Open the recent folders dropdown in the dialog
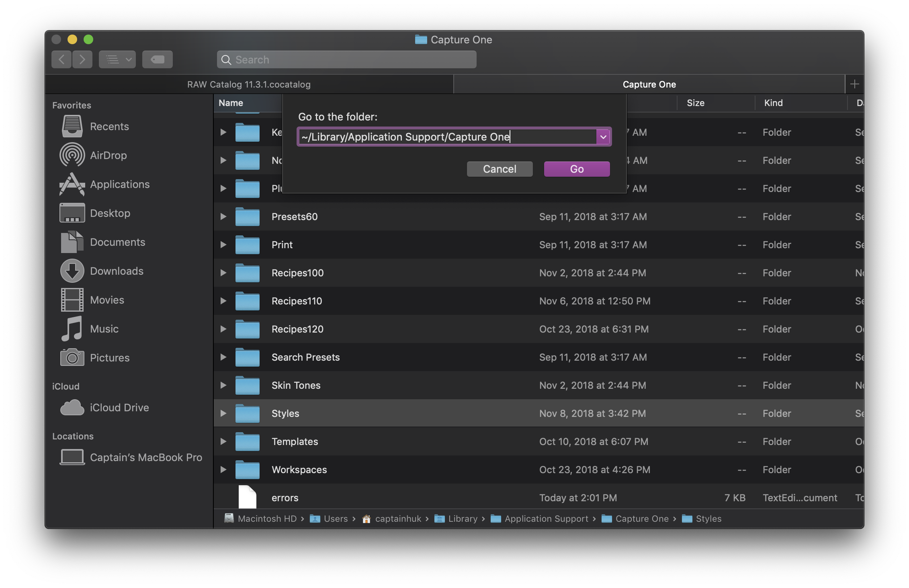Viewport: 909px width, 588px height. pos(603,137)
